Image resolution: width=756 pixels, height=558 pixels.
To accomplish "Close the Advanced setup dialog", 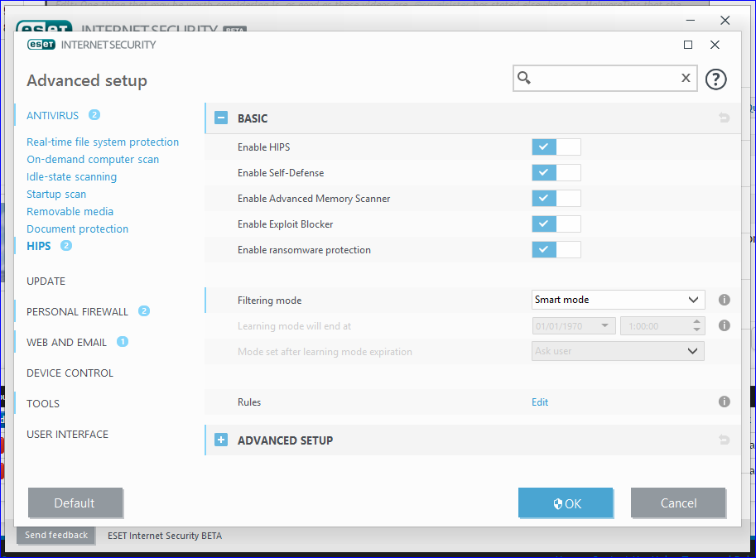I will point(715,45).
